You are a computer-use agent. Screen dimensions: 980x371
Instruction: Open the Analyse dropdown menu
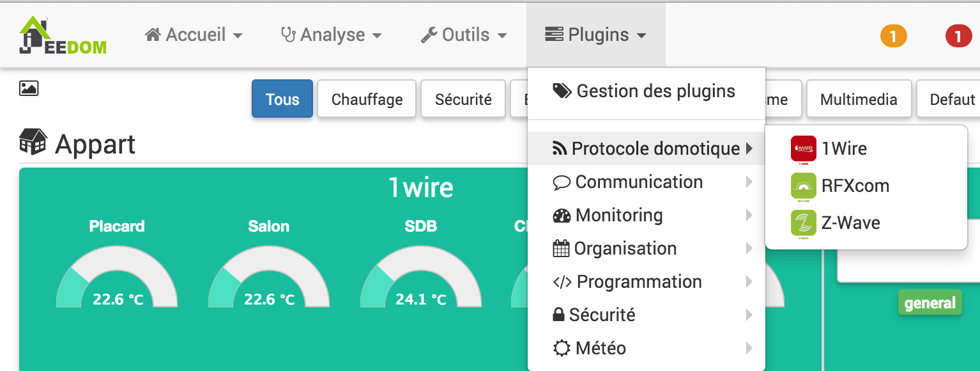[331, 35]
